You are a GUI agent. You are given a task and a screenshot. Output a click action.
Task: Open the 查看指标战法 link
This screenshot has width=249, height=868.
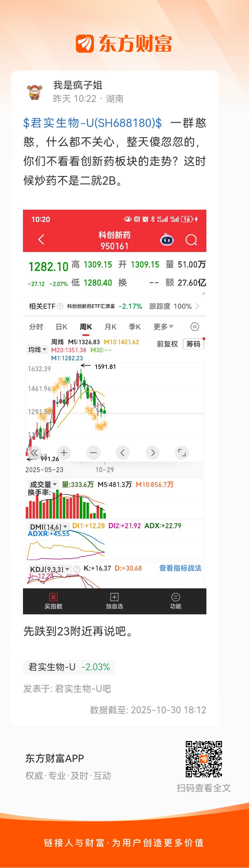pos(180,568)
